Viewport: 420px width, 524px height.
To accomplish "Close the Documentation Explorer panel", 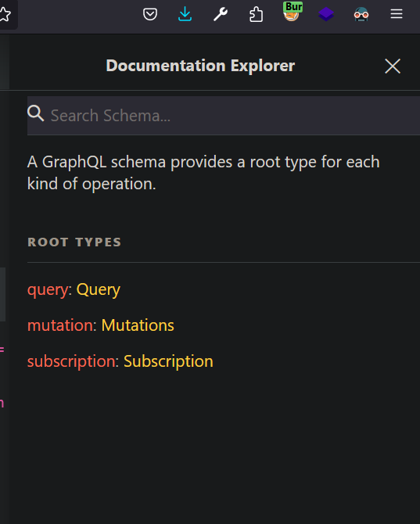I will click(393, 66).
